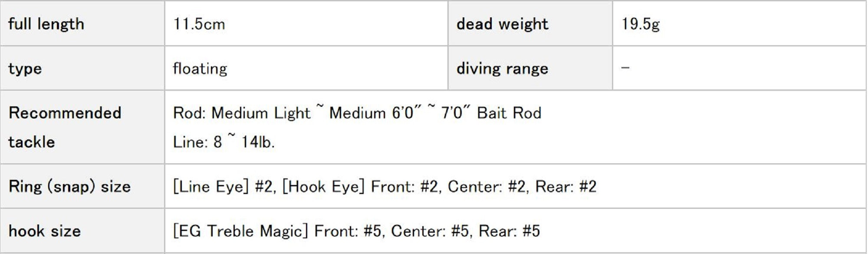Select the 19.5g weight value
This screenshot has height=254, width=868.
tap(640, 24)
